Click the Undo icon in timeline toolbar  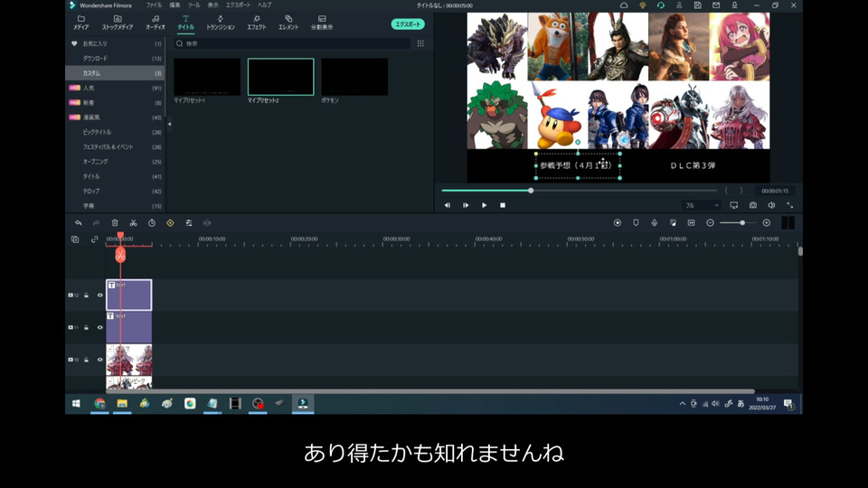pos(78,223)
